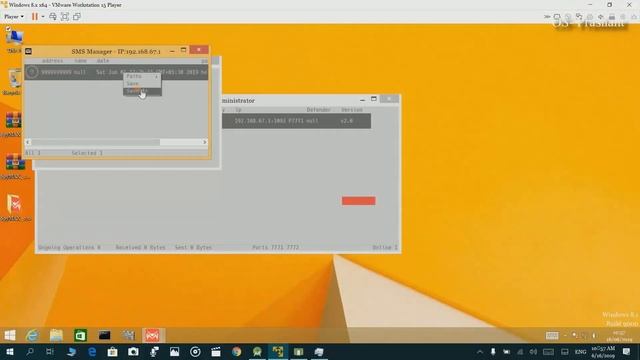This screenshot has height=360, width=640.
Task: Pause the virtual machine in VMware toolbar
Action: click(x=35, y=17)
